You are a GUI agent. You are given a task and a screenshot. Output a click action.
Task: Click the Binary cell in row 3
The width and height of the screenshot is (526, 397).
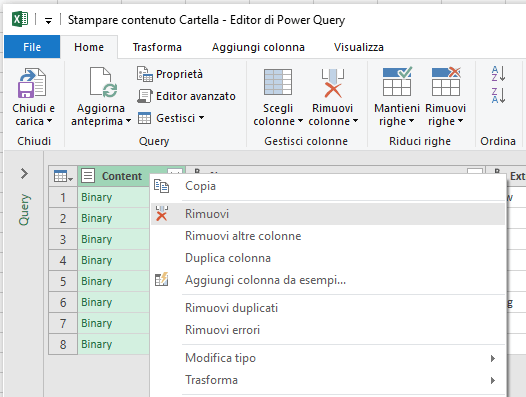pyautogui.click(x=114, y=239)
